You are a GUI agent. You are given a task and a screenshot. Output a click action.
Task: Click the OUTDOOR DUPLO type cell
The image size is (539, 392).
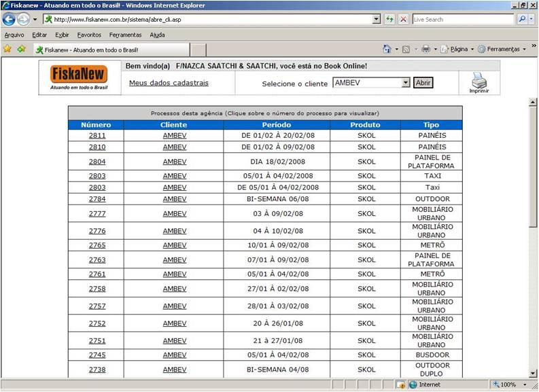pos(432,370)
